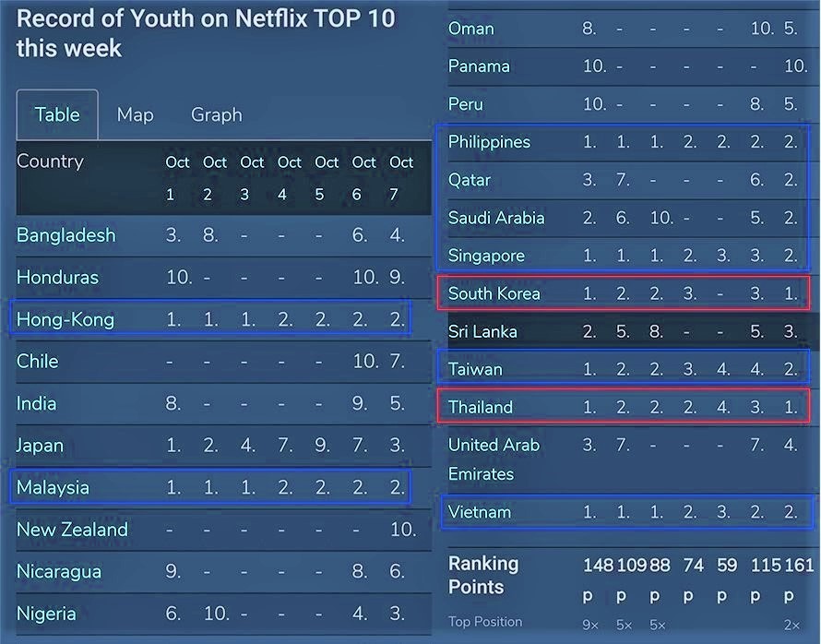This screenshot has width=821, height=644.
Task: Click the Malaysia country link
Action: (x=53, y=487)
